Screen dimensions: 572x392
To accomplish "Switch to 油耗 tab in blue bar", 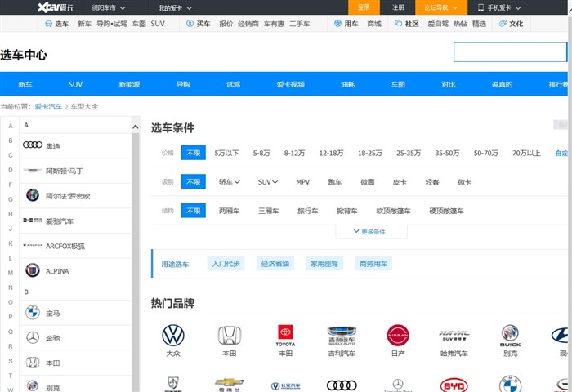I will 347,84.
